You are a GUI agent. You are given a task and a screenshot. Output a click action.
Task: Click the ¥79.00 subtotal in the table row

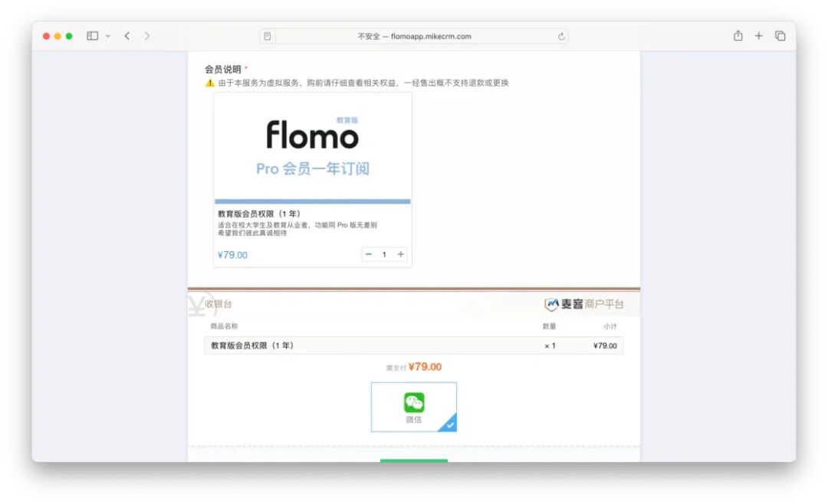(x=605, y=345)
